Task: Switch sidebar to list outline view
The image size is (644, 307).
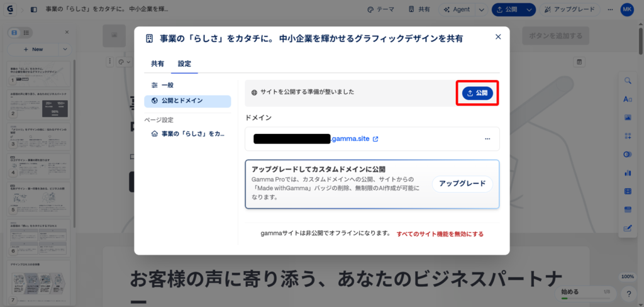Action: coord(26,32)
